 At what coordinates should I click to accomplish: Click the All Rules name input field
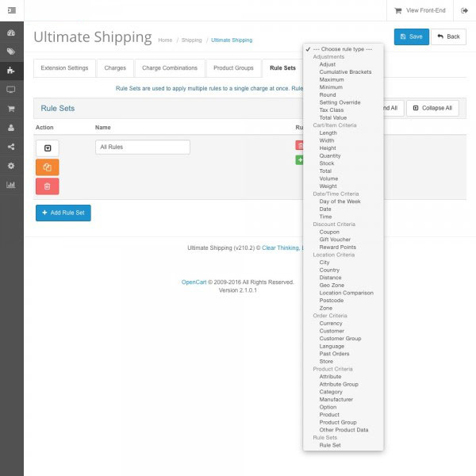pyautogui.click(x=142, y=147)
